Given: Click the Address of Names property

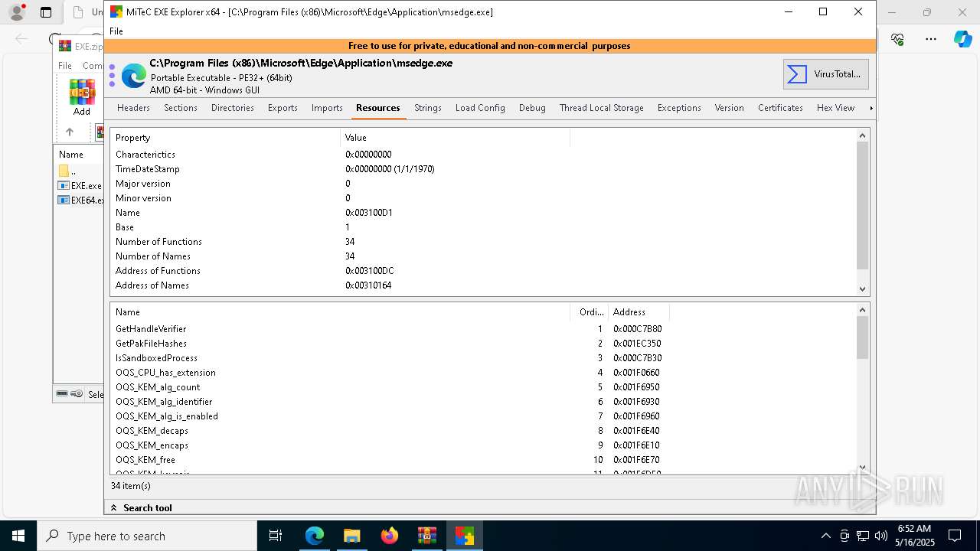Looking at the screenshot, I should coord(482,285).
